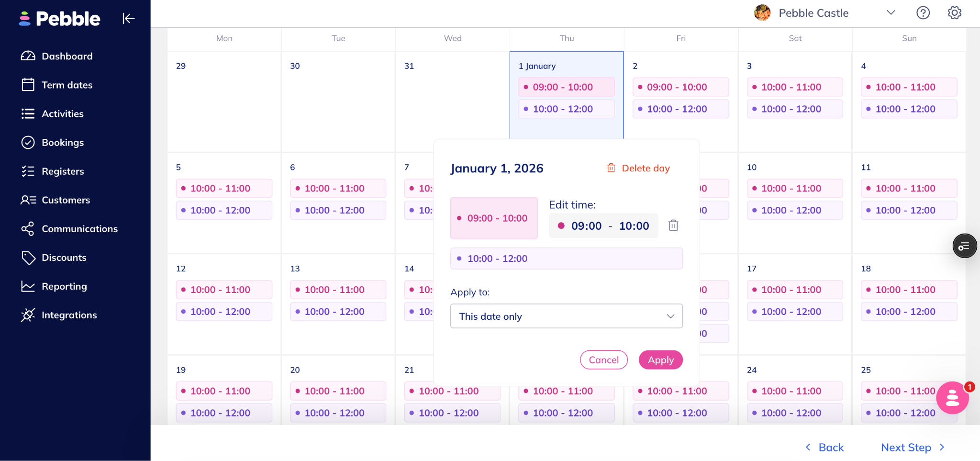Select the 10:00 - 12:00 session in popup
This screenshot has width=980, height=461.
[566, 259]
